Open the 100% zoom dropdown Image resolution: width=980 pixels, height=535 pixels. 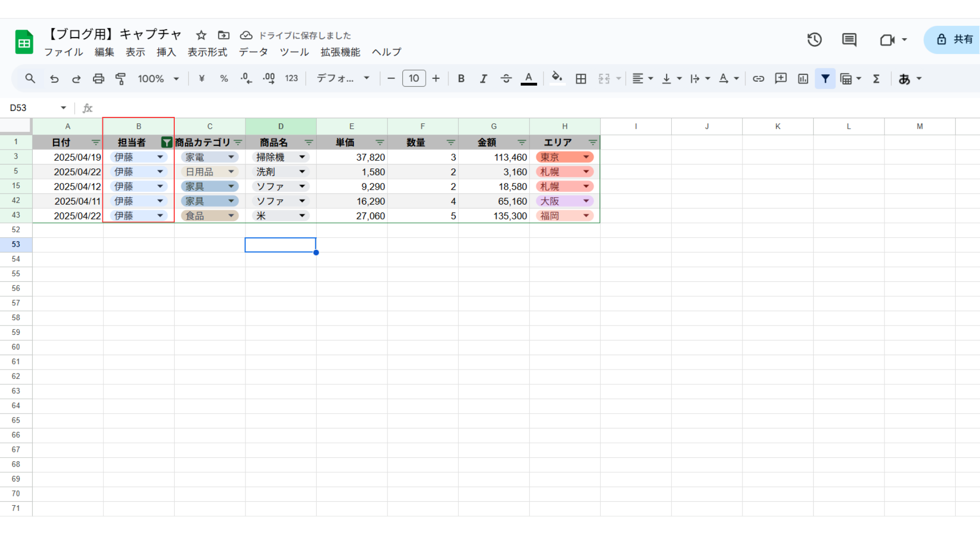158,79
